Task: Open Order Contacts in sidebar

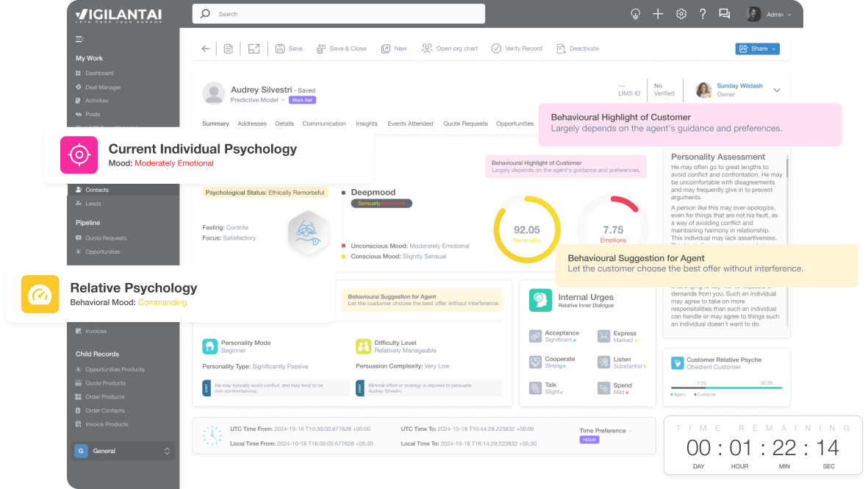Action: pyautogui.click(x=100, y=411)
